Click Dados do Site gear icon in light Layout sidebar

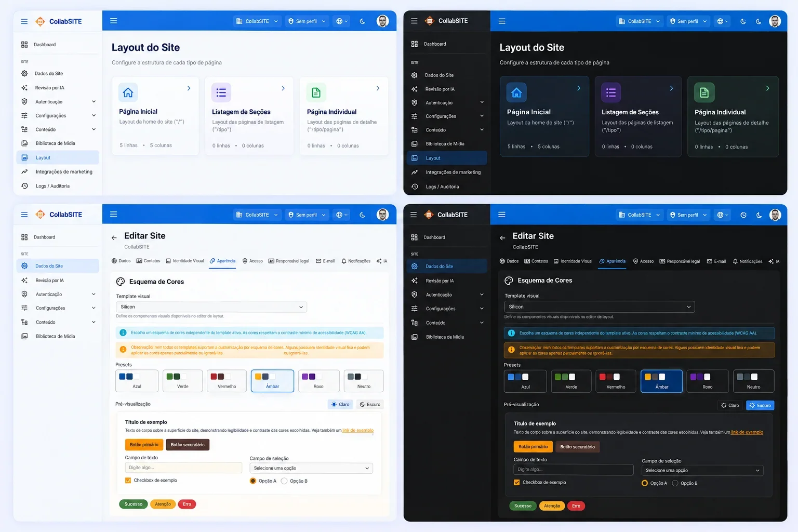point(24,74)
